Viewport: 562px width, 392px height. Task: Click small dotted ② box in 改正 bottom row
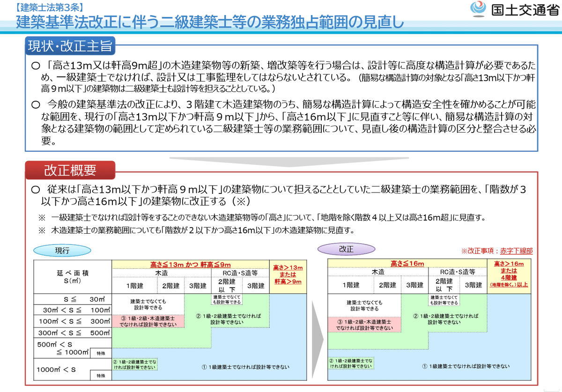[351, 363]
